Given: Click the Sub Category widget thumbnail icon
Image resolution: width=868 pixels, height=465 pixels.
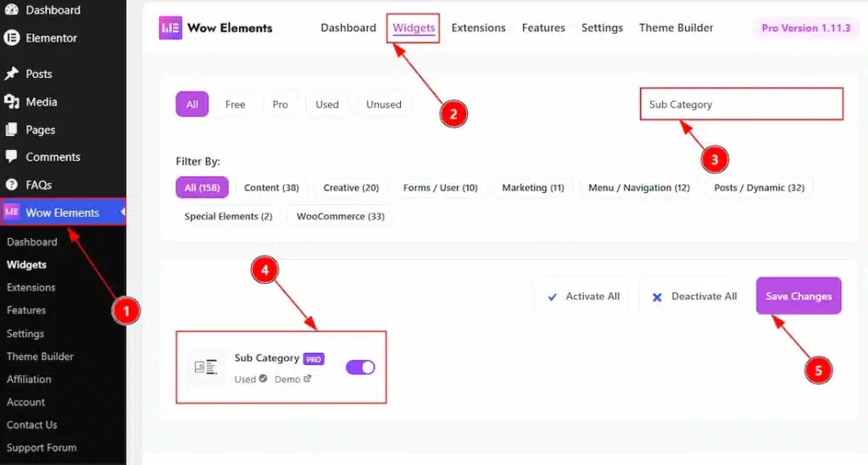Looking at the screenshot, I should 206,367.
